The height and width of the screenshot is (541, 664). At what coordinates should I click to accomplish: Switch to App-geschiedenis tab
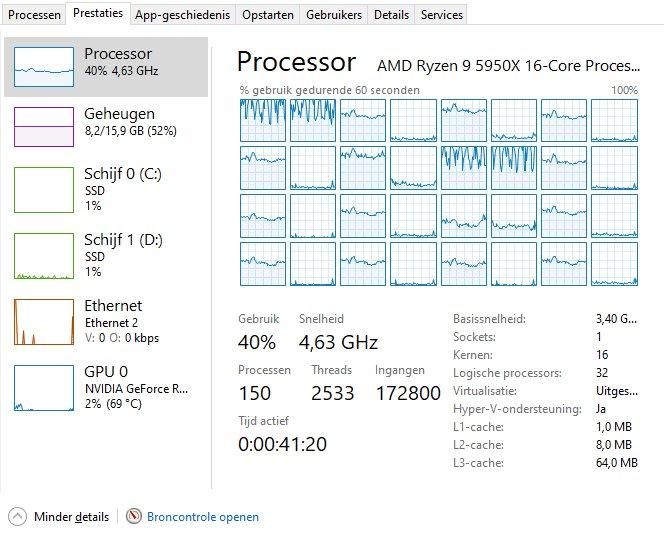182,15
